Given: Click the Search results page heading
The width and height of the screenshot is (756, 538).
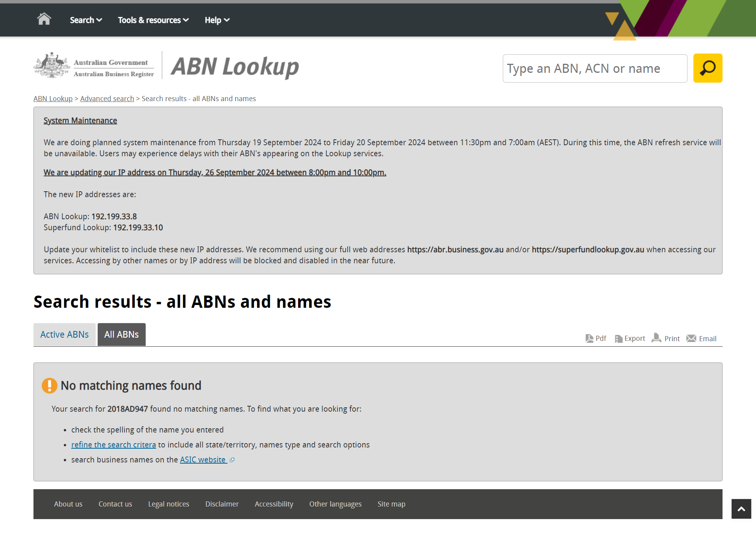Looking at the screenshot, I should point(182,302).
